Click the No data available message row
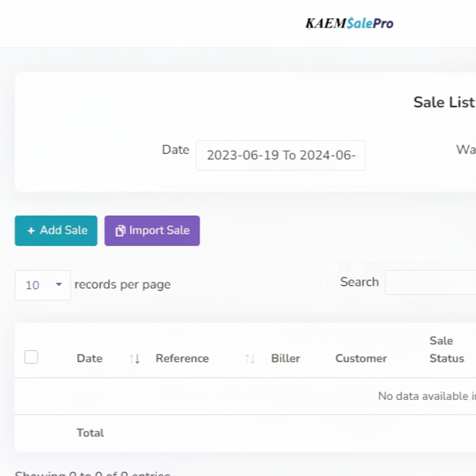This screenshot has height=476, width=476. [x=426, y=396]
